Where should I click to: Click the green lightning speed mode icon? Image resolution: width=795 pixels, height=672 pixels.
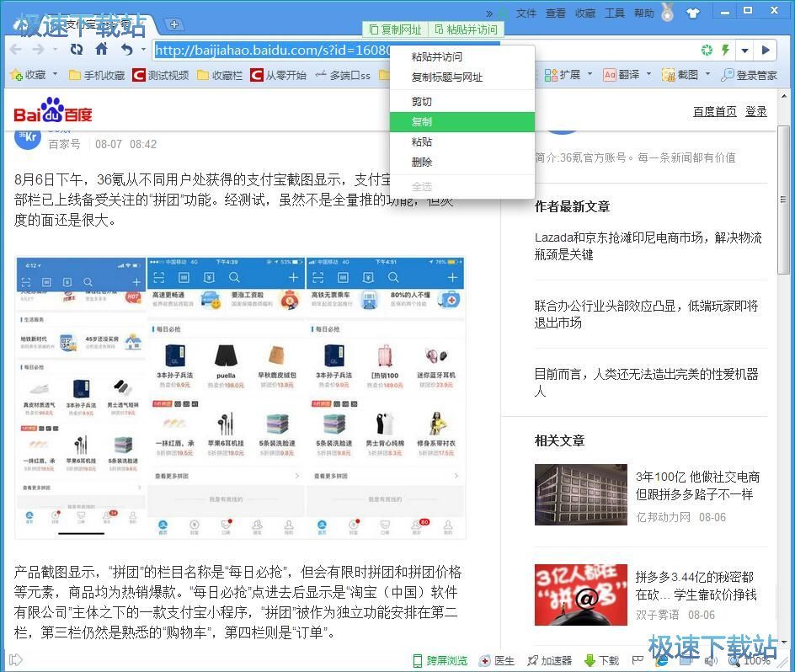[x=726, y=50]
